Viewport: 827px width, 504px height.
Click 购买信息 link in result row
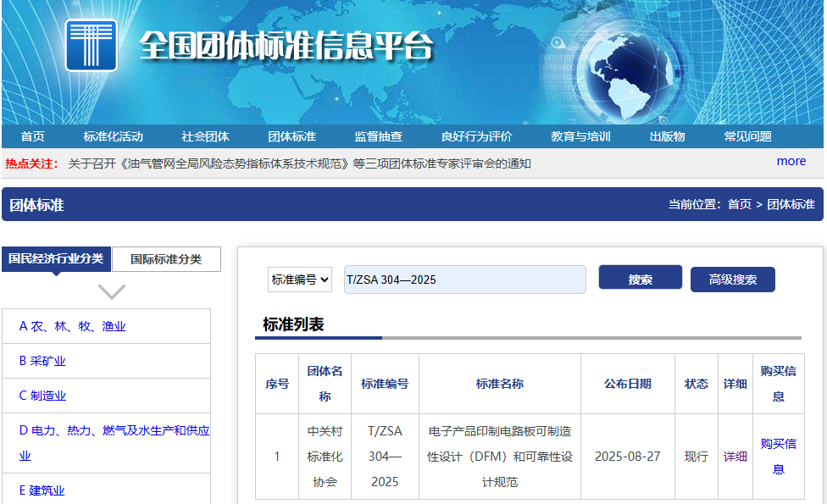(778, 457)
